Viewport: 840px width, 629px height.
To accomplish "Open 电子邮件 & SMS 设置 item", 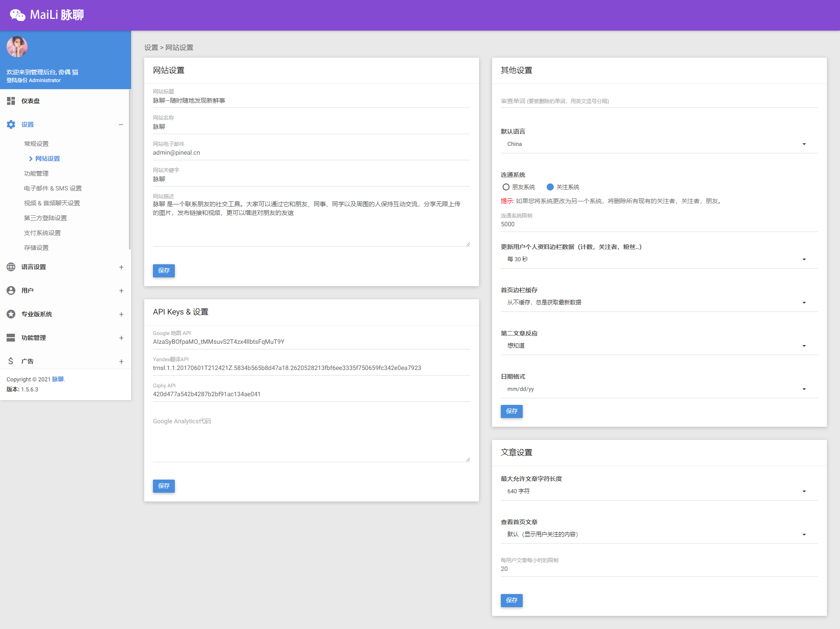I will click(x=53, y=188).
